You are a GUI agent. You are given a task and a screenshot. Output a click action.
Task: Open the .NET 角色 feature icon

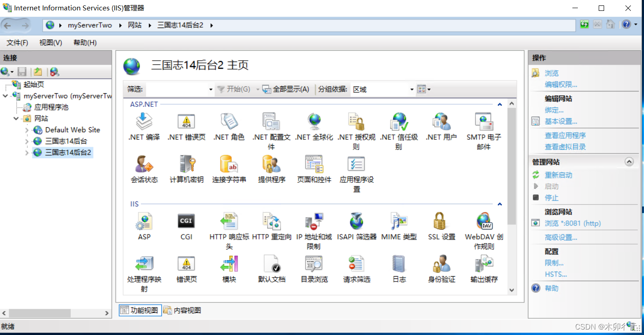click(229, 122)
